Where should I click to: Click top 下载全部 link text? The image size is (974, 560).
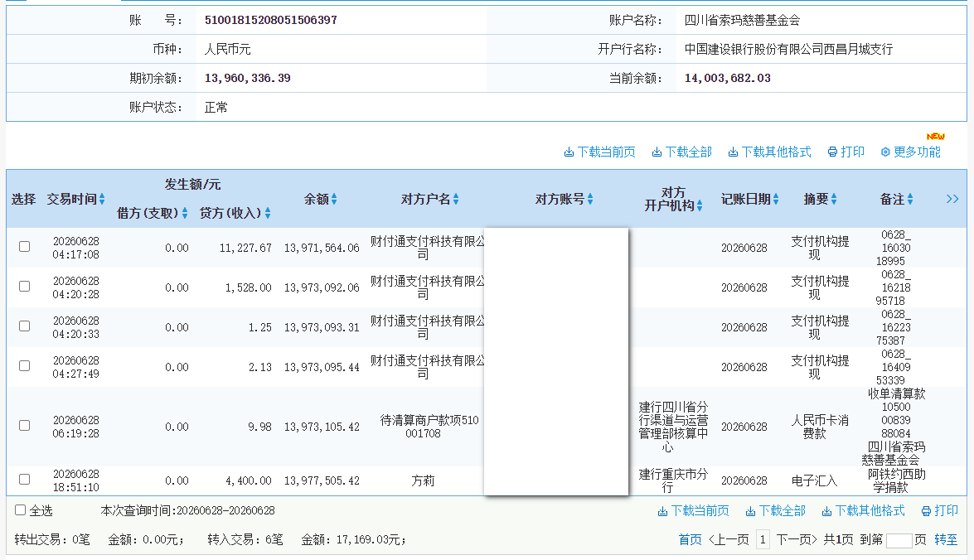pyautogui.click(x=688, y=152)
